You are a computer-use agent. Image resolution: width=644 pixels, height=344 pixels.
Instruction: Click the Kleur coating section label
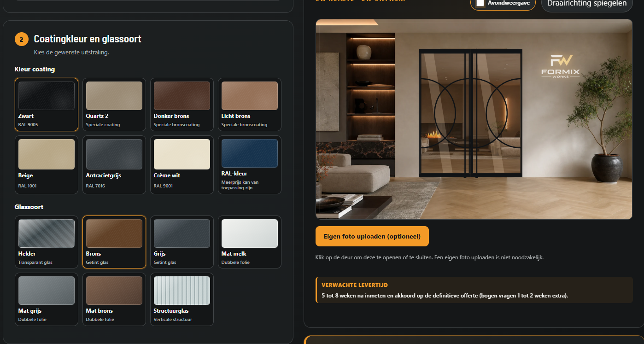(x=35, y=69)
